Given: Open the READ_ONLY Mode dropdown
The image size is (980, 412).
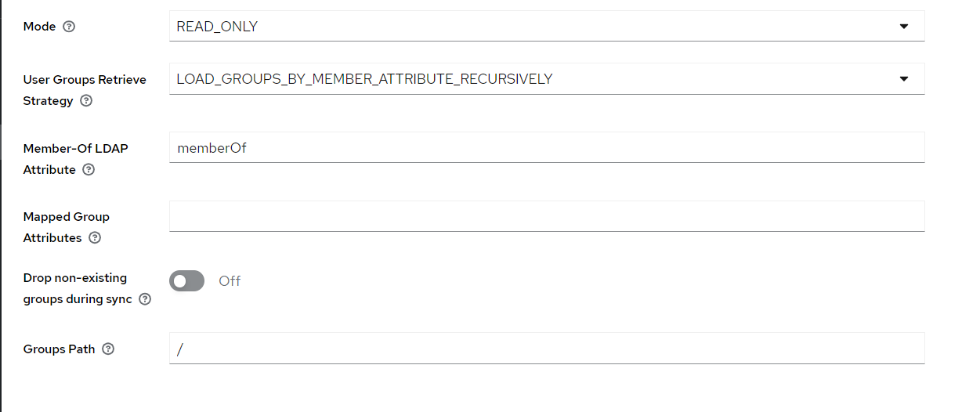Looking at the screenshot, I should tap(547, 26).
